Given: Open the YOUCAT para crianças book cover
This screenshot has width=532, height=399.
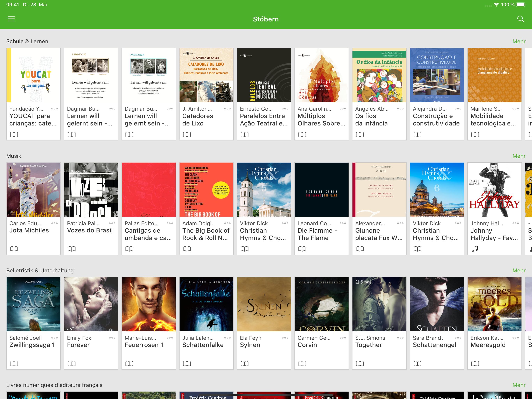Looking at the screenshot, I should point(33,75).
